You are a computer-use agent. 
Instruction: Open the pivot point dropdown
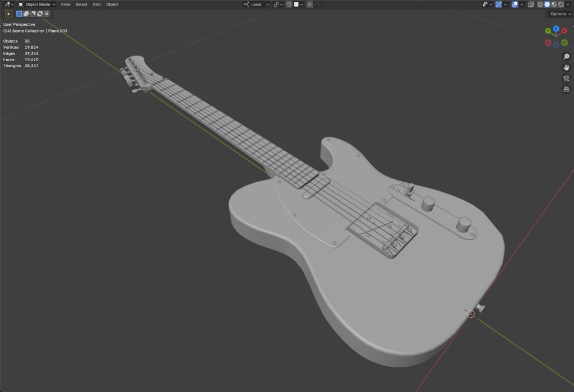(x=278, y=4)
